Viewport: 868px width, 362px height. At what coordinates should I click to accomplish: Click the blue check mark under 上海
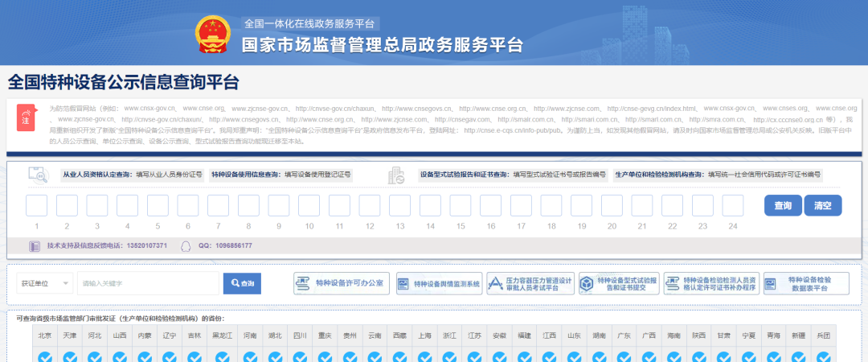coord(426,356)
